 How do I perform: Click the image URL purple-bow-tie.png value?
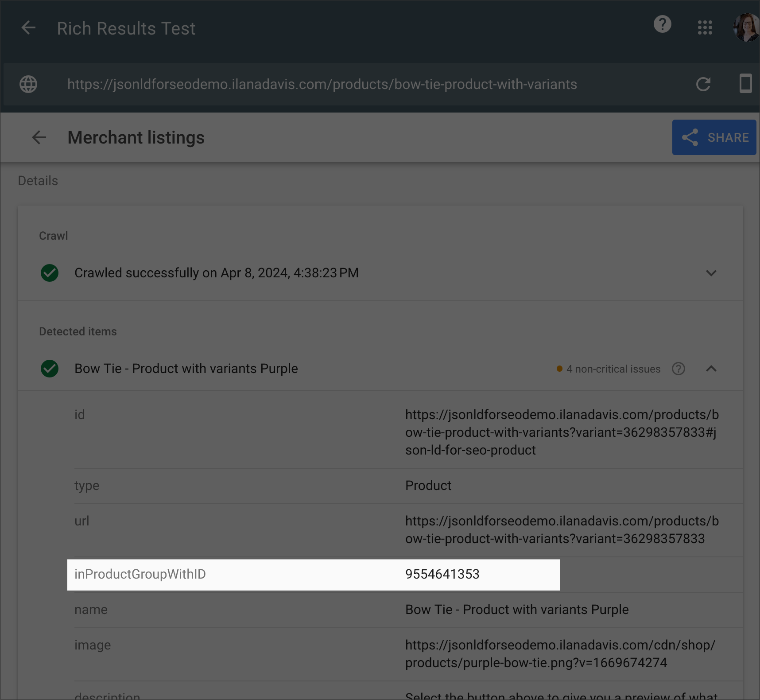click(x=560, y=654)
